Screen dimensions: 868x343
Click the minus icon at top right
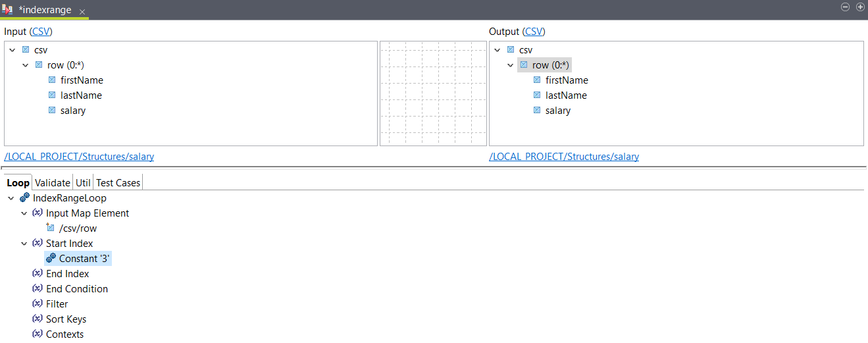click(x=846, y=7)
